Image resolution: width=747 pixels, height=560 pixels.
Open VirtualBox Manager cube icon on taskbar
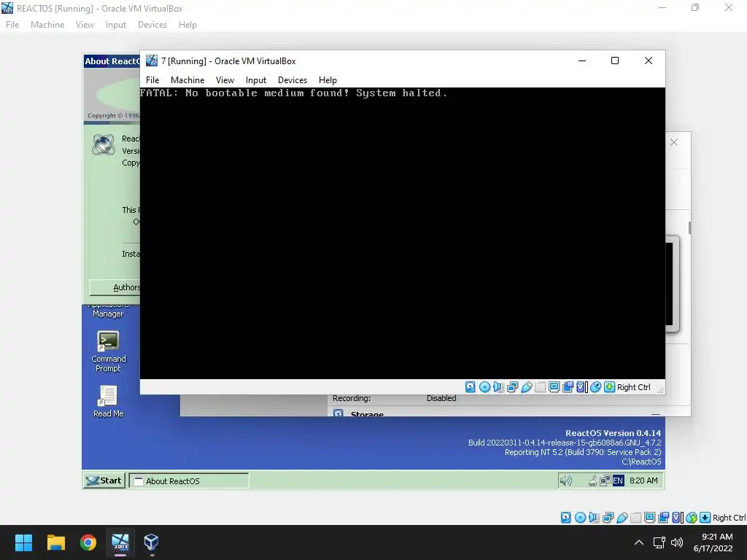point(152,542)
